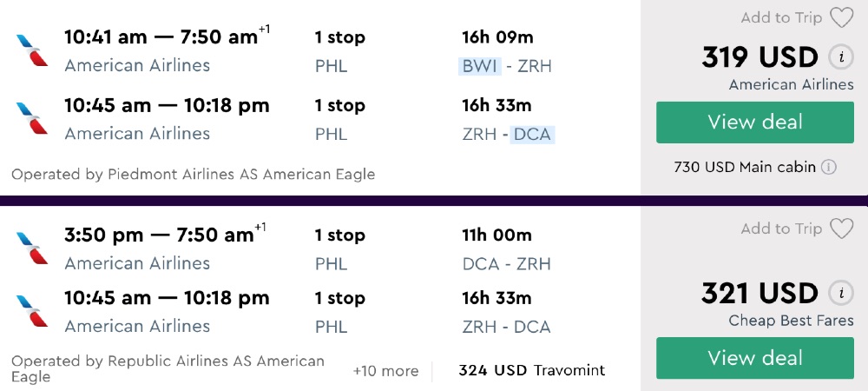Choose the 730 USD Main cabin option
868x391 pixels.
coord(745,167)
